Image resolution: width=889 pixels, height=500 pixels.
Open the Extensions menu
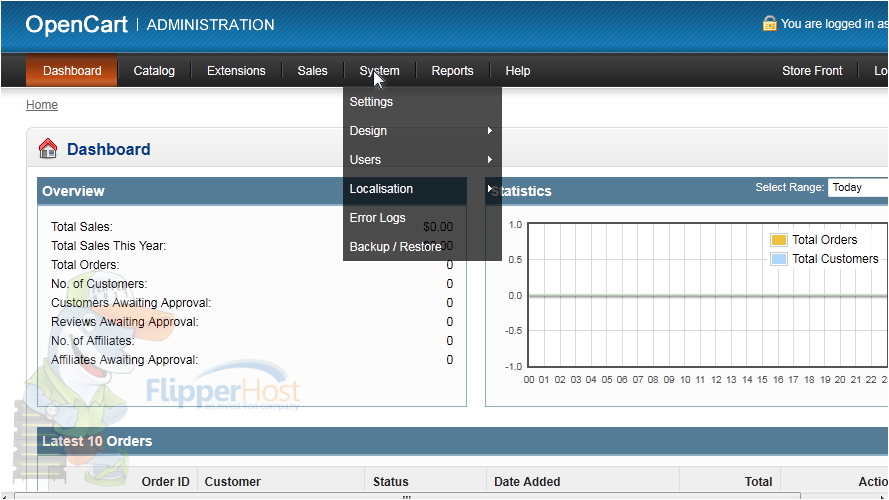[x=236, y=71]
